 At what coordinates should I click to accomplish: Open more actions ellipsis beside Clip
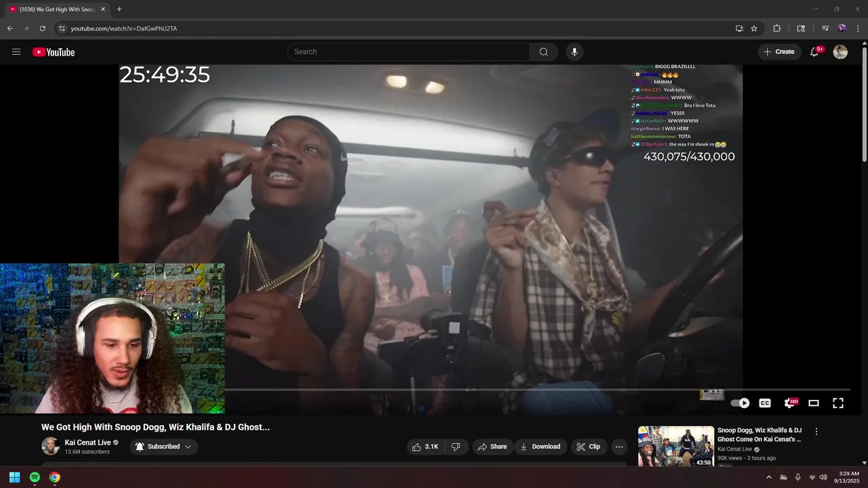click(619, 447)
